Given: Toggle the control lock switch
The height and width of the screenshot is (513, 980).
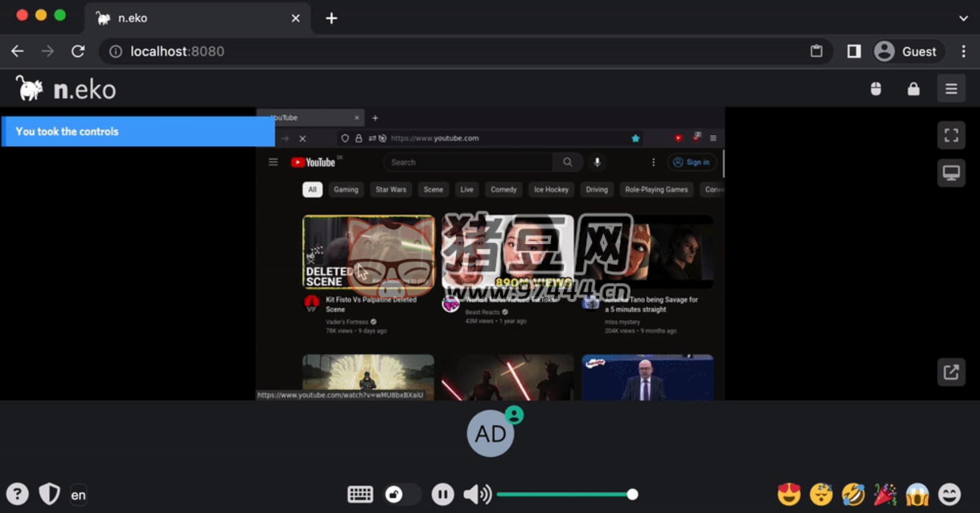Looking at the screenshot, I should pos(402,495).
